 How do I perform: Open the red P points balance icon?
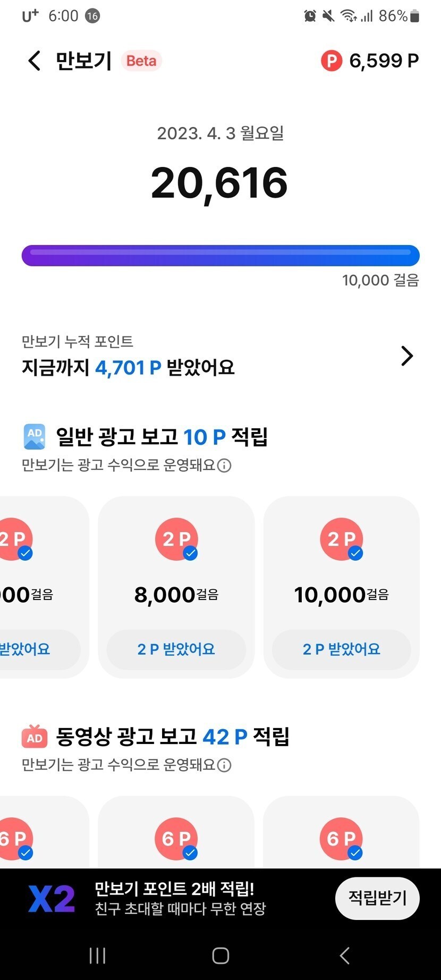point(331,61)
